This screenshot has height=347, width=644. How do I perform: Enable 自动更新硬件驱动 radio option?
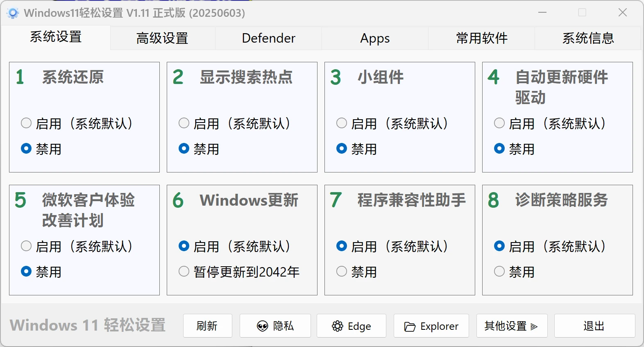click(x=499, y=123)
